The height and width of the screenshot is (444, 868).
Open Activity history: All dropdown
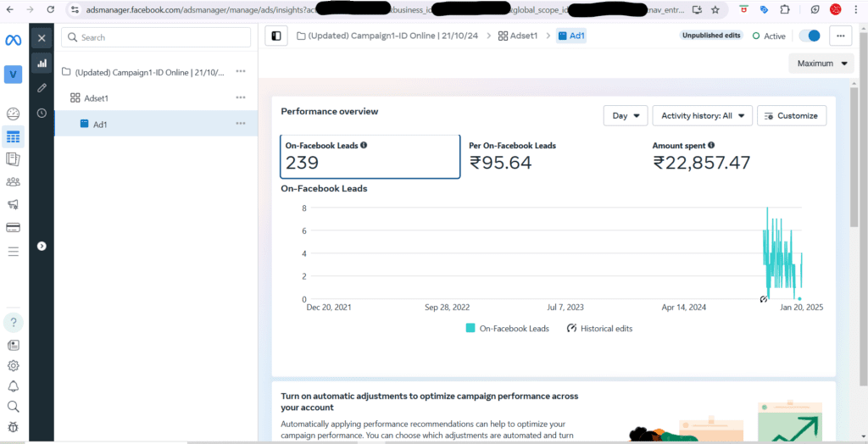pos(703,116)
